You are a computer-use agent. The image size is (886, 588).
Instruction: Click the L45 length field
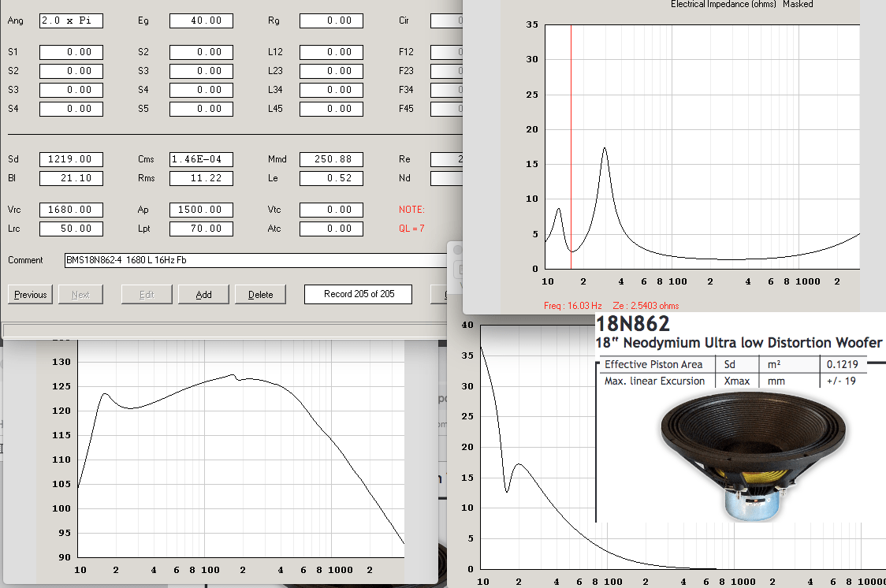(331, 109)
